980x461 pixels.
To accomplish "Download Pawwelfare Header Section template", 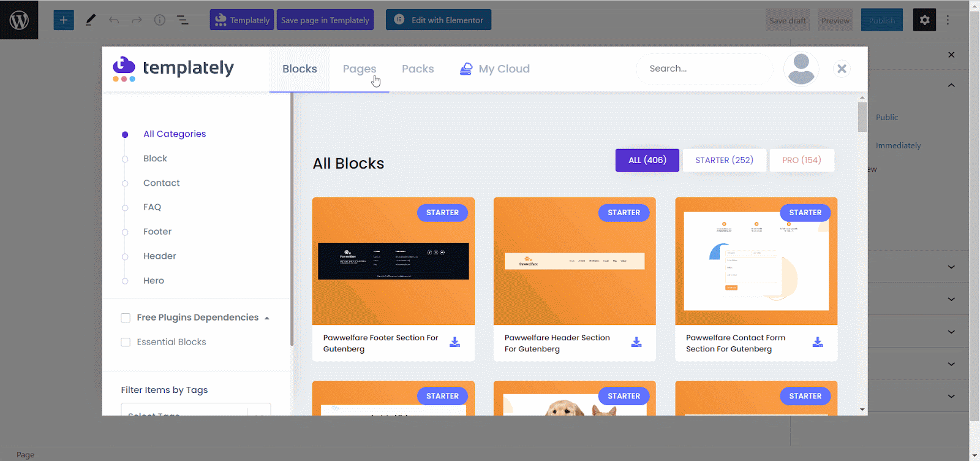I will coord(636,342).
